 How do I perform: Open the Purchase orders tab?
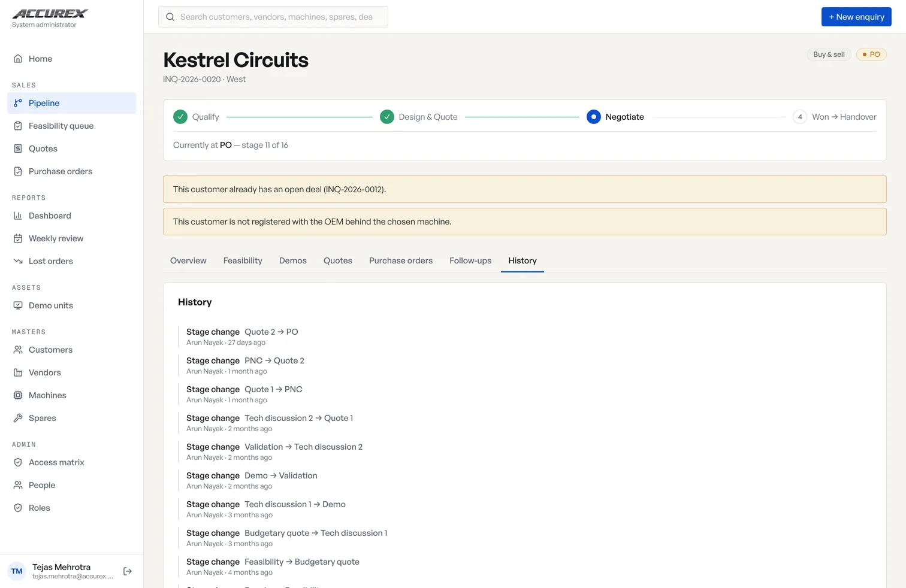pyautogui.click(x=401, y=260)
